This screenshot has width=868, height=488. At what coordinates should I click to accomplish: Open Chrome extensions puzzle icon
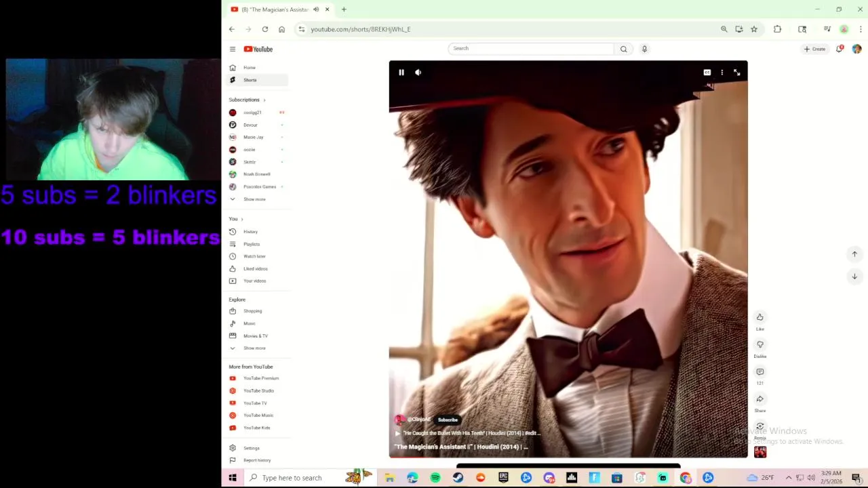tap(778, 29)
